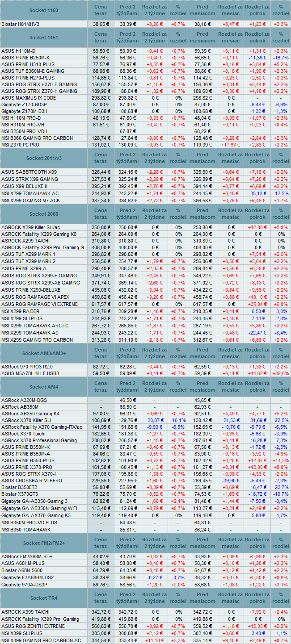Select the +11,63 € monthly difference value
Viewport: 291px width, 644px height.
point(231,145)
